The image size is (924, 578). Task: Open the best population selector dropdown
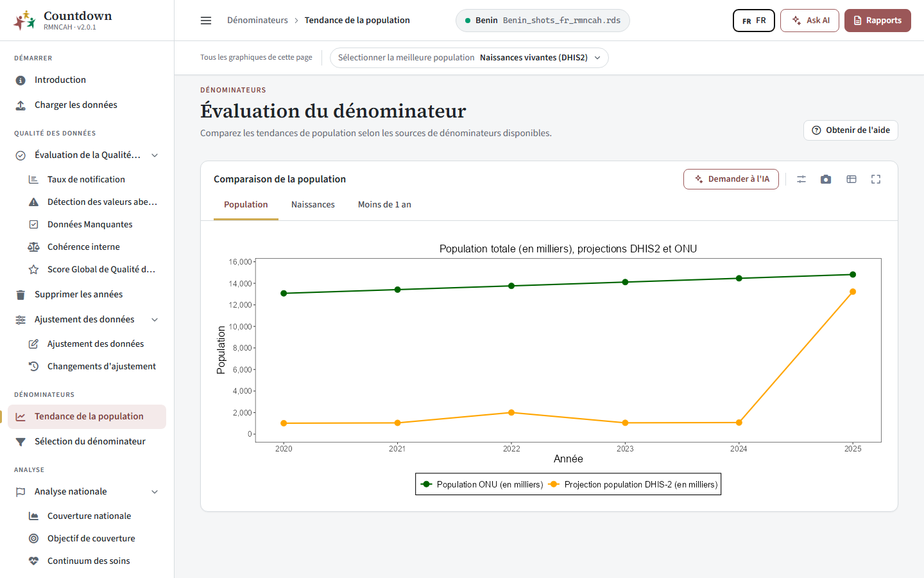click(469, 58)
